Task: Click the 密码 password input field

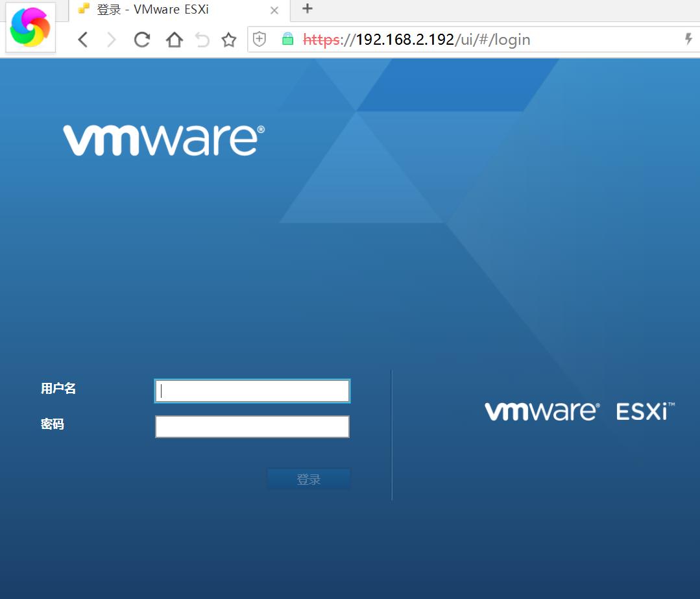Action: pos(252,426)
